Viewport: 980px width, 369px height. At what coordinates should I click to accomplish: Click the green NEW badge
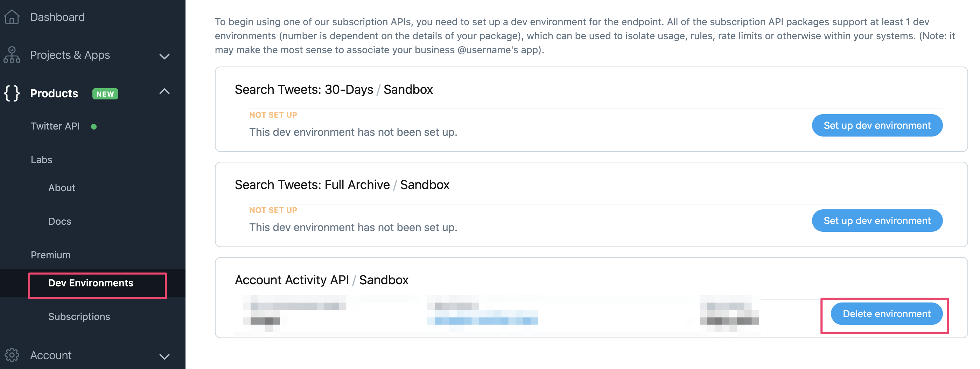pos(105,94)
